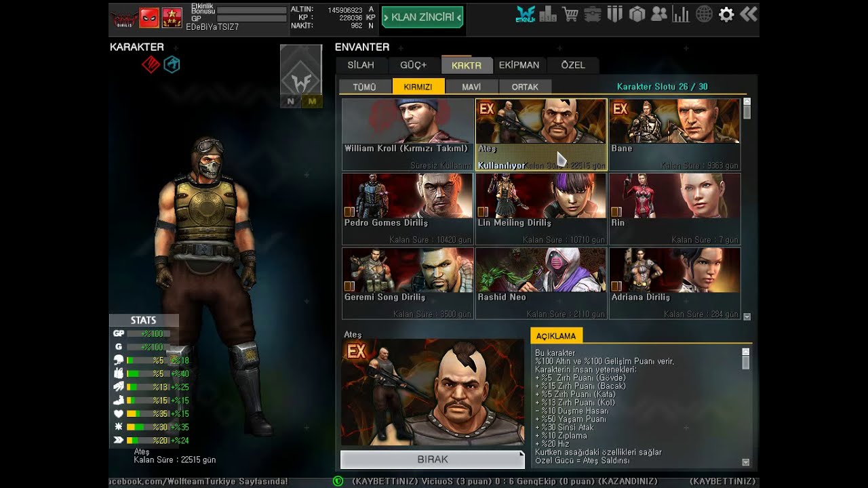Open the shopping cart store icon
The image size is (868, 488).
pos(570,14)
